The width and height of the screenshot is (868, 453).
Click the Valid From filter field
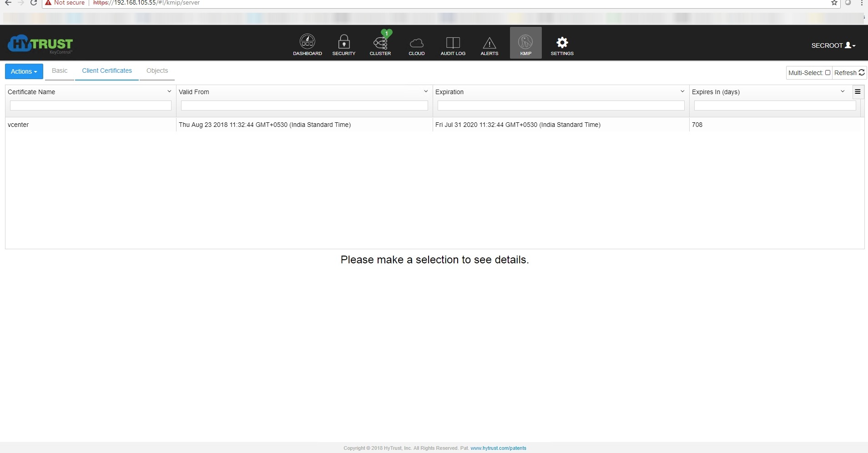[304, 106]
